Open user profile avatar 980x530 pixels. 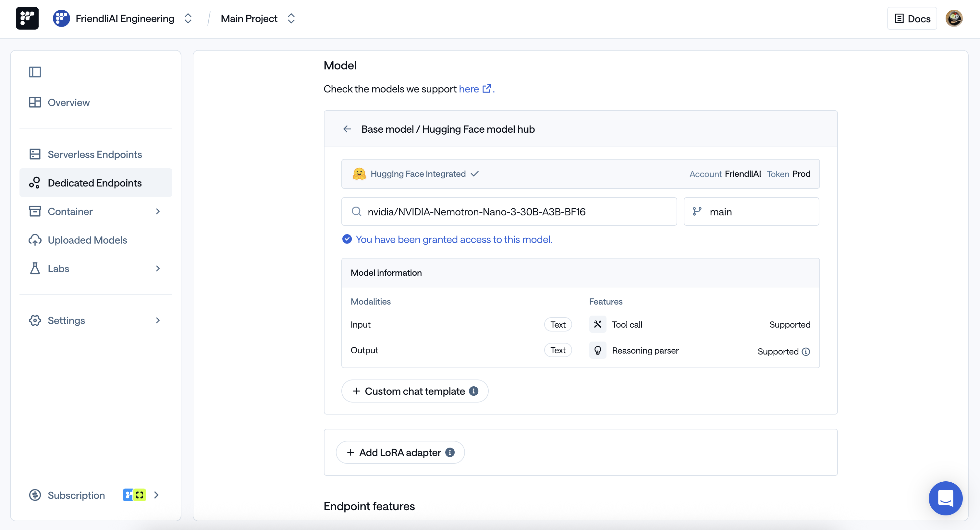(x=954, y=18)
